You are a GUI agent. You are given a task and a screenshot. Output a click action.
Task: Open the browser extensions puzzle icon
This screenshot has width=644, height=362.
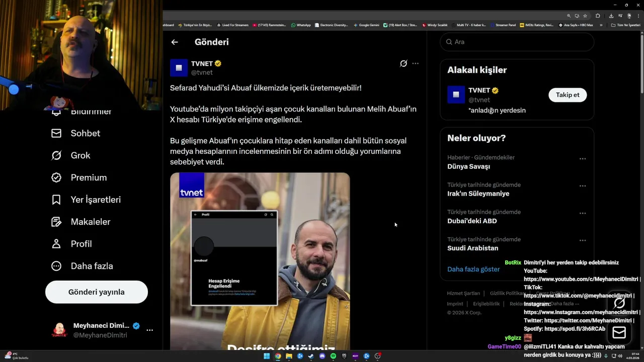coord(598,16)
